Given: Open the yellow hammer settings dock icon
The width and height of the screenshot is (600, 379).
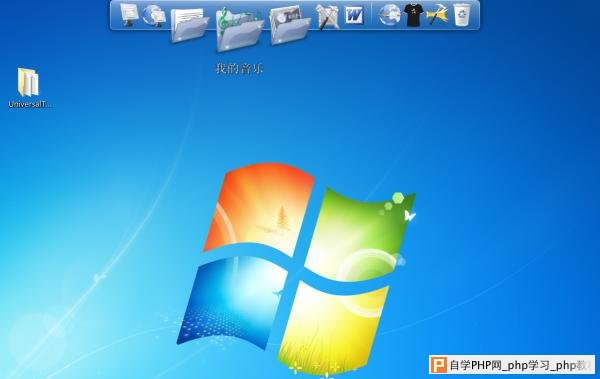Looking at the screenshot, I should pos(437,15).
